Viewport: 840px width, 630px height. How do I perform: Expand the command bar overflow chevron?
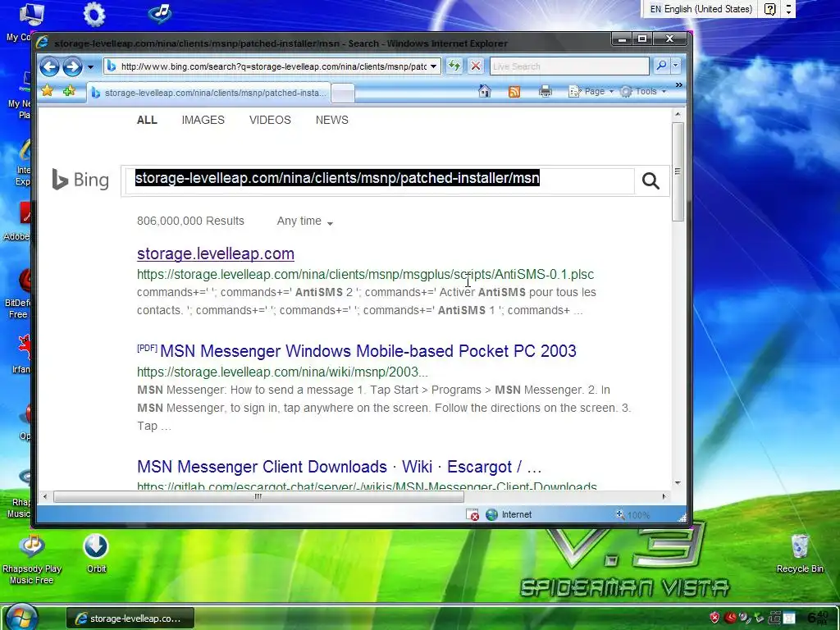pyautogui.click(x=678, y=85)
